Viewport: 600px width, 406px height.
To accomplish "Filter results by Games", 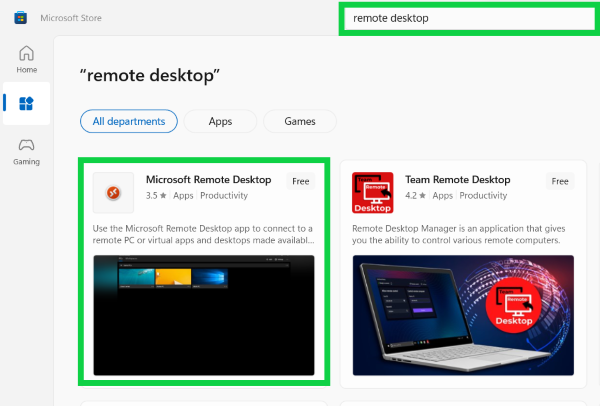I will click(300, 121).
